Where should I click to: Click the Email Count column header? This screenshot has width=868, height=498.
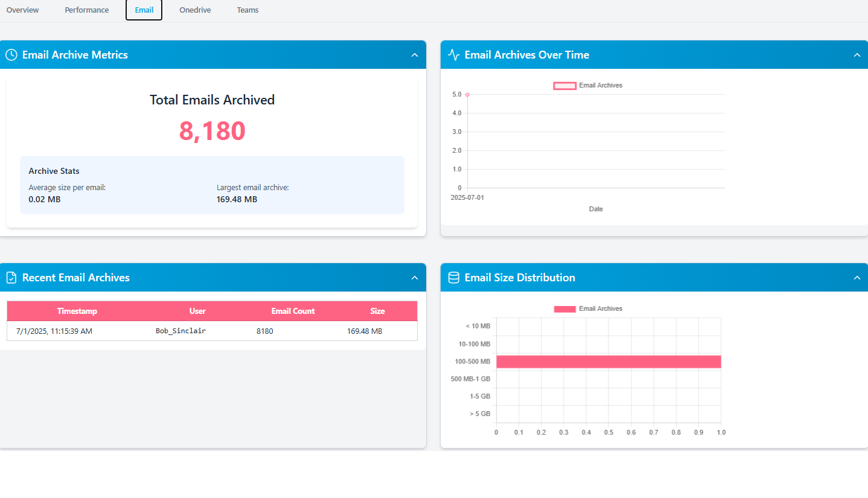293,311
